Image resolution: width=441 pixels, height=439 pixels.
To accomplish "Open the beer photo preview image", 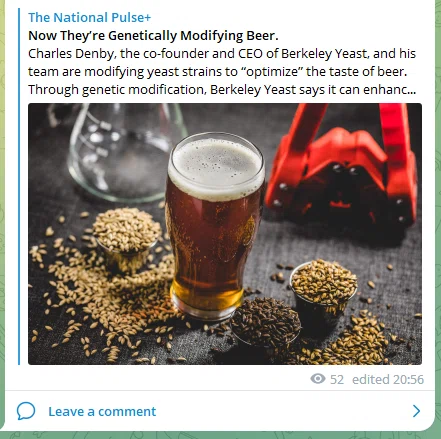I will tap(225, 234).
